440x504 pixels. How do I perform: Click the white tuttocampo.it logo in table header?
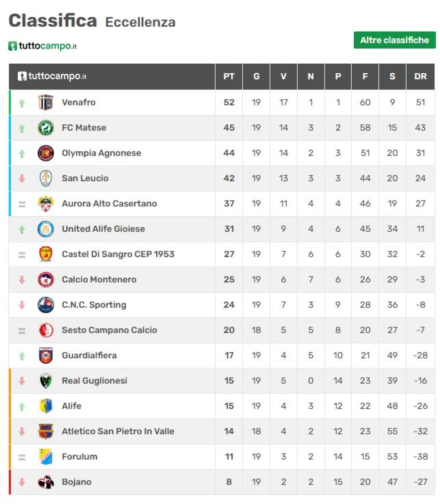point(52,76)
